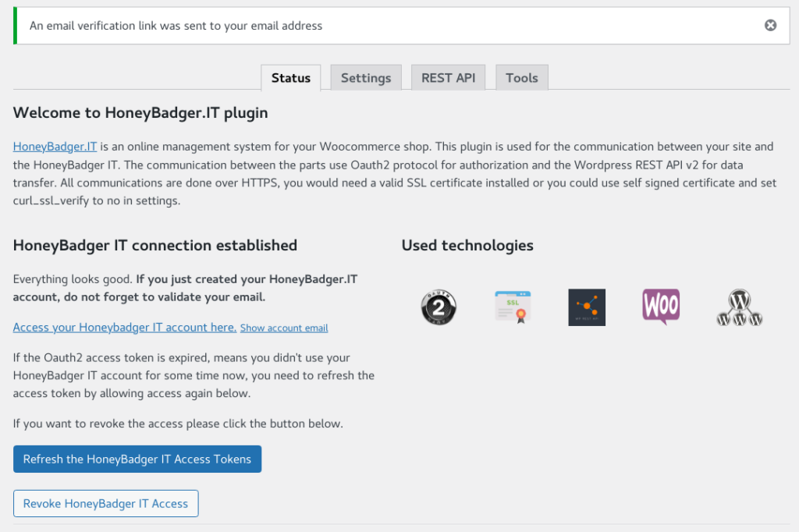Open the HoneyBadger.IT link
This screenshot has height=532, width=799.
(x=55, y=147)
